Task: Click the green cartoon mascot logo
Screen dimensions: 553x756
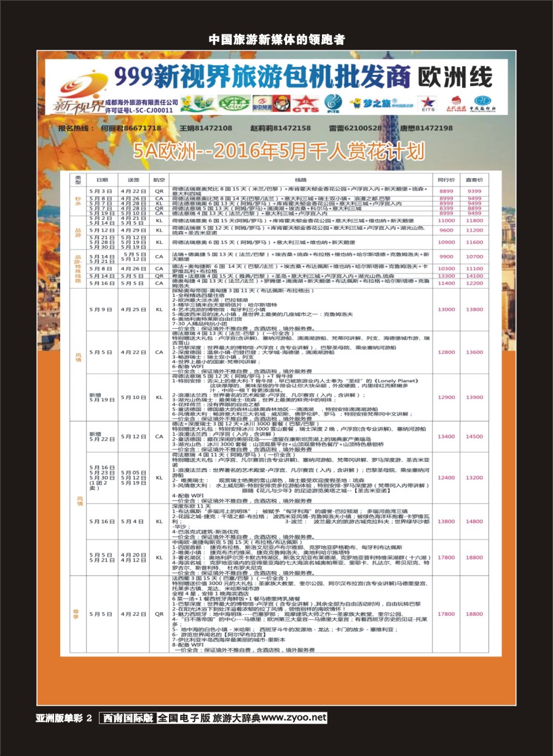Action: pyautogui.click(x=199, y=103)
